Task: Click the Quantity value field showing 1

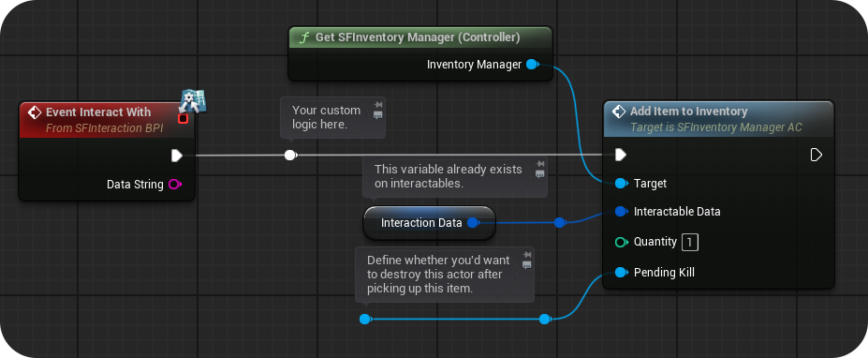Action: click(x=690, y=242)
